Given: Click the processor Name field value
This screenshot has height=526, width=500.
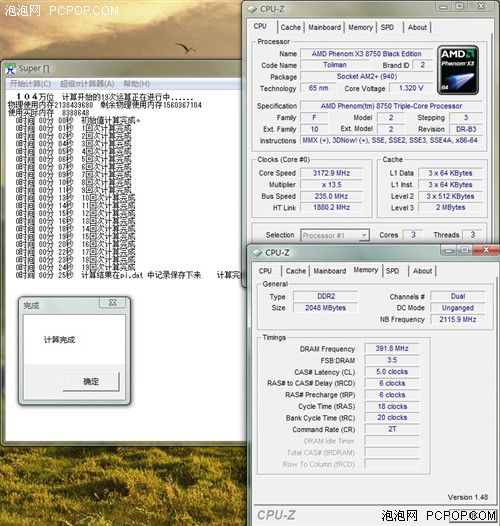Looking at the screenshot, I should 367,54.
